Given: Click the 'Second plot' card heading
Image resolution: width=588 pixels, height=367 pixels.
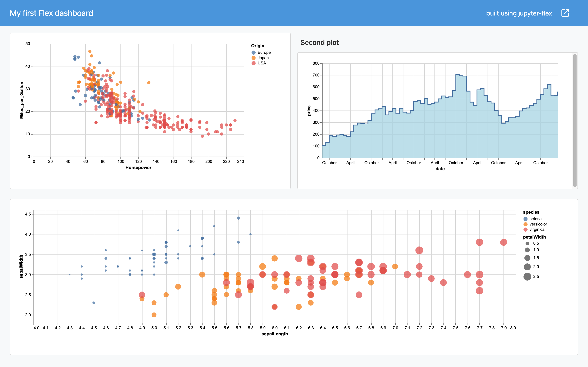Looking at the screenshot, I should pyautogui.click(x=320, y=42).
